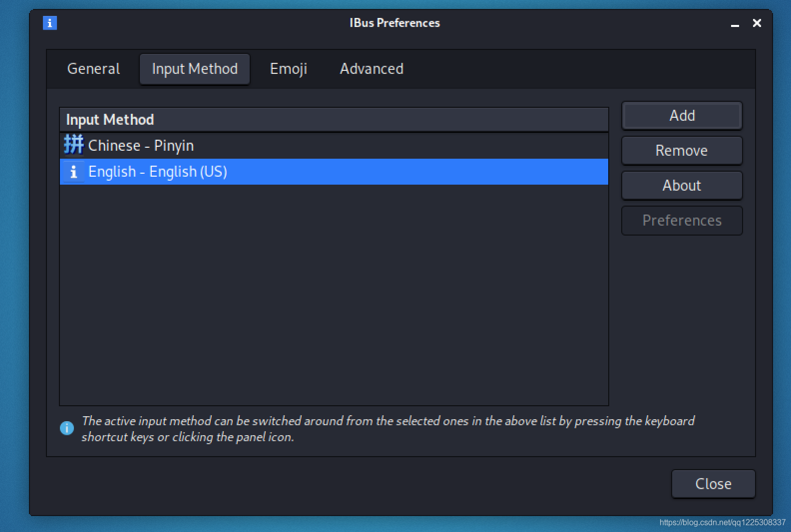The width and height of the screenshot is (791, 532).
Task: Click the Input Method column header
Action: click(334, 120)
